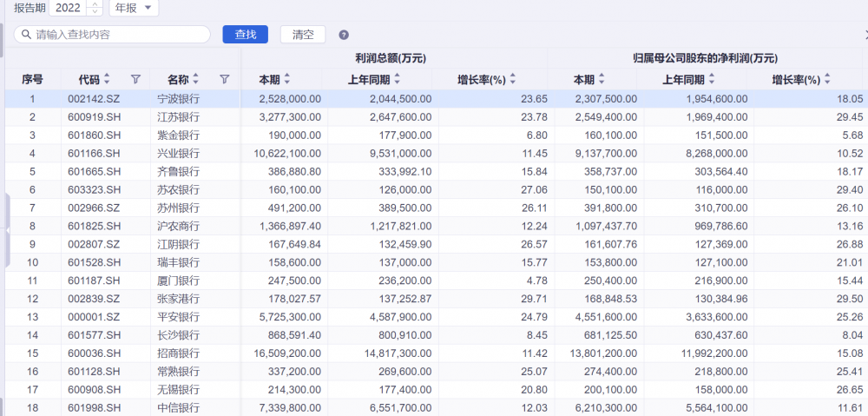Click the 查找 search button
The width and height of the screenshot is (868, 416).
(x=246, y=35)
